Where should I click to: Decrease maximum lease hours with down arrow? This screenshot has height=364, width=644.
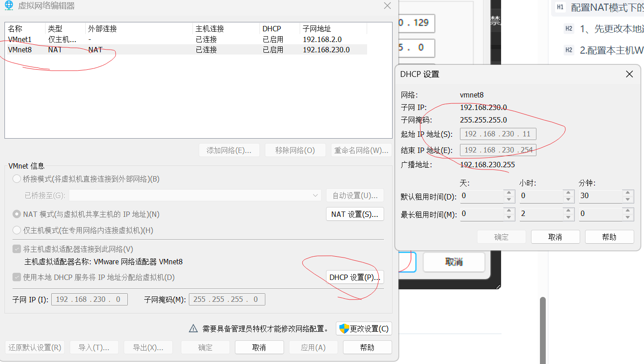click(569, 217)
